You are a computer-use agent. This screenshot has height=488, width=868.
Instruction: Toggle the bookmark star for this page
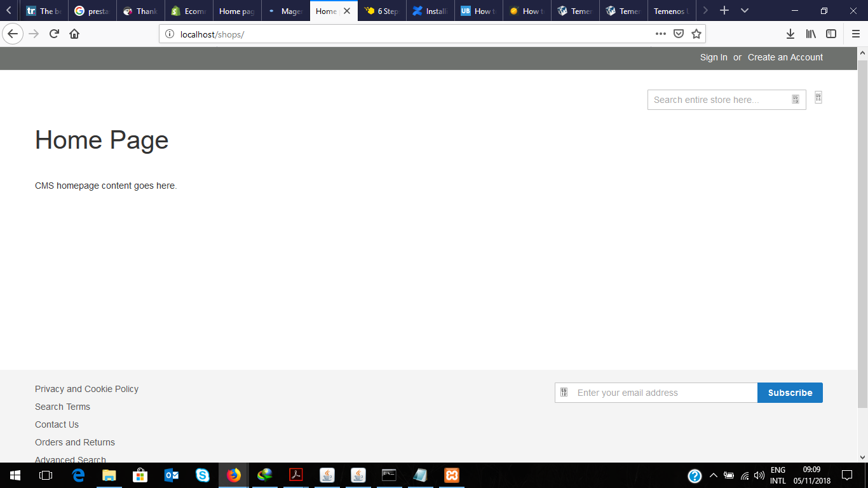coord(696,33)
